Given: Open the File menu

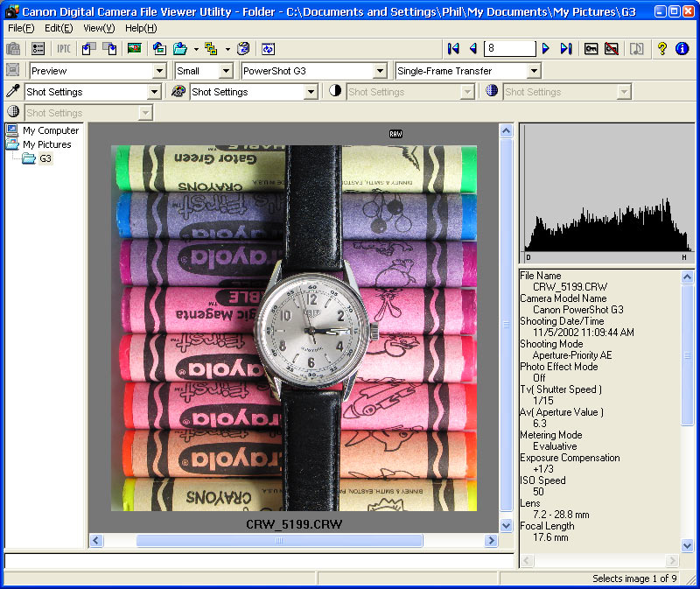Looking at the screenshot, I should [x=21, y=28].
